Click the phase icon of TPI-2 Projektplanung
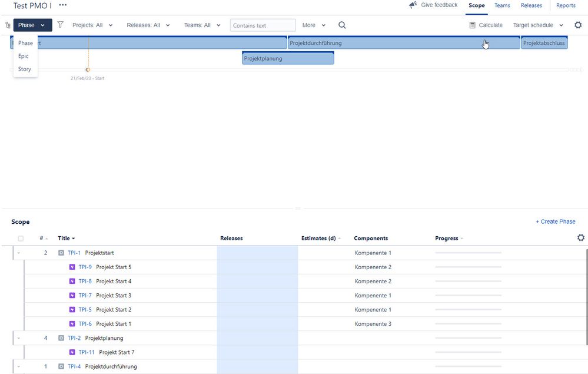The height and width of the screenshot is (374, 588). (x=61, y=338)
